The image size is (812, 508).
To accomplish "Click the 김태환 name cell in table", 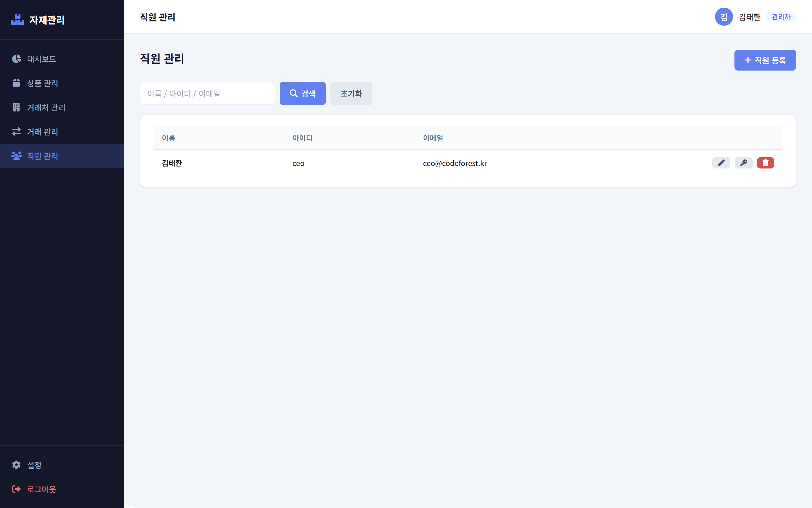I will tap(172, 163).
